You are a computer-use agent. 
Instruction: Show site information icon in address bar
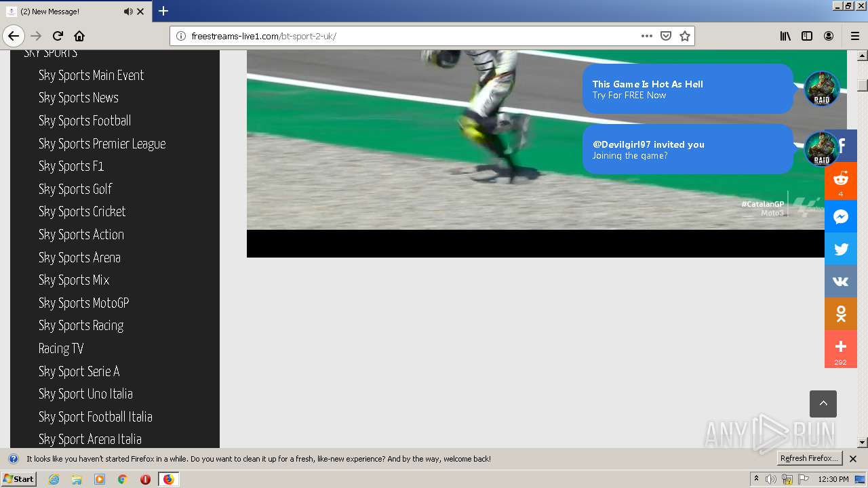pos(180,36)
